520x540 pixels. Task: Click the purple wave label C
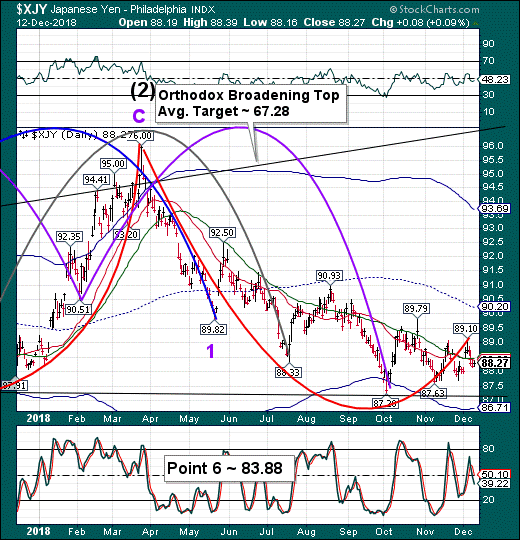coord(139,116)
